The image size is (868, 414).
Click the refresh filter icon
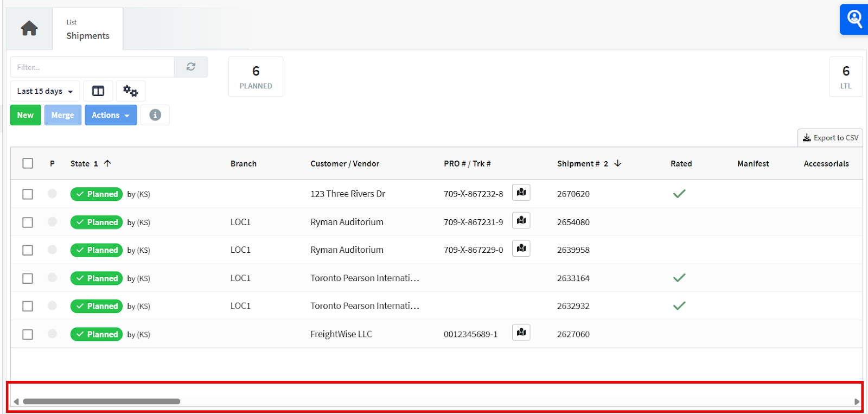click(x=191, y=67)
